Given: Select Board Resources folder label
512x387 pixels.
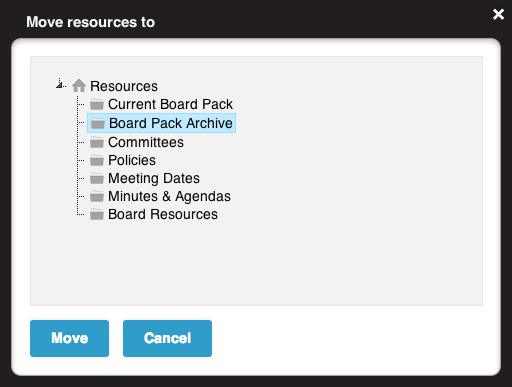Looking at the screenshot, I should [x=163, y=214].
